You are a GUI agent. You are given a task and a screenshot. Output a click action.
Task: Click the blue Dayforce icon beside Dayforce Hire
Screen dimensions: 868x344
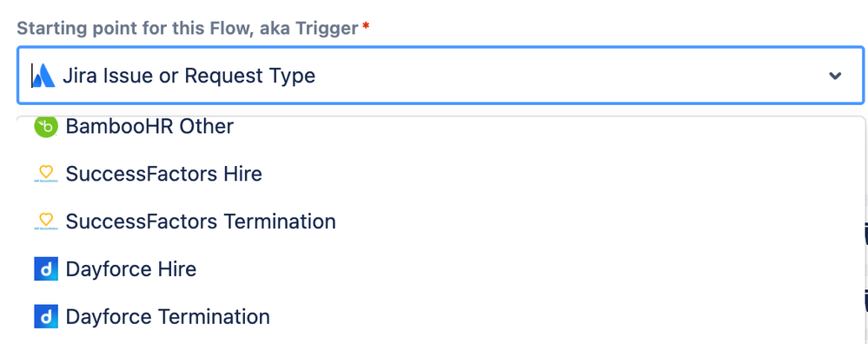[x=46, y=269]
